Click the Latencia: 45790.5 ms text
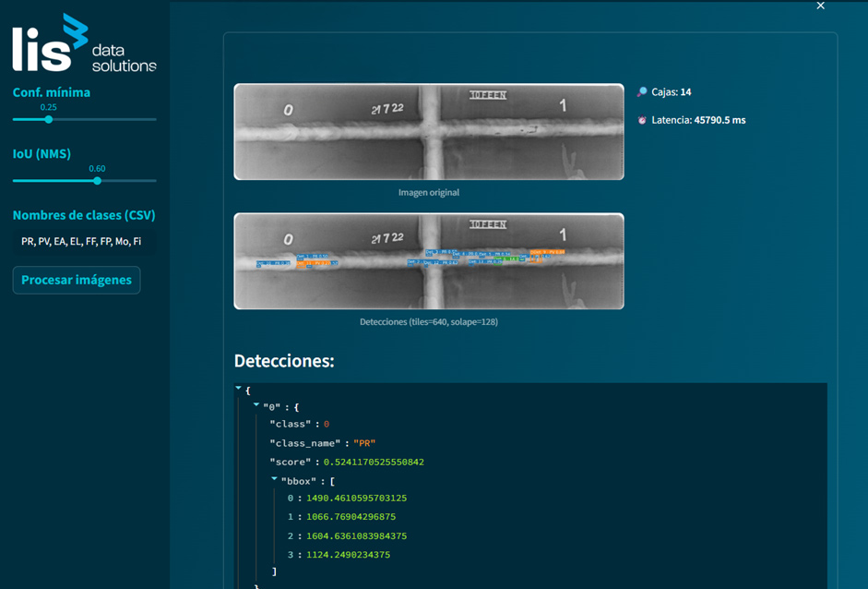Screen dimensions: 868x589 [x=698, y=120]
